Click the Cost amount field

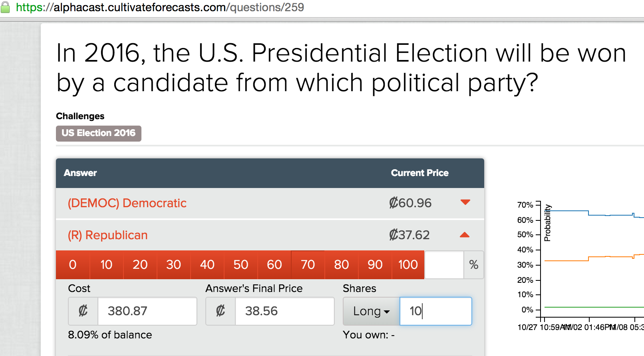point(147,311)
